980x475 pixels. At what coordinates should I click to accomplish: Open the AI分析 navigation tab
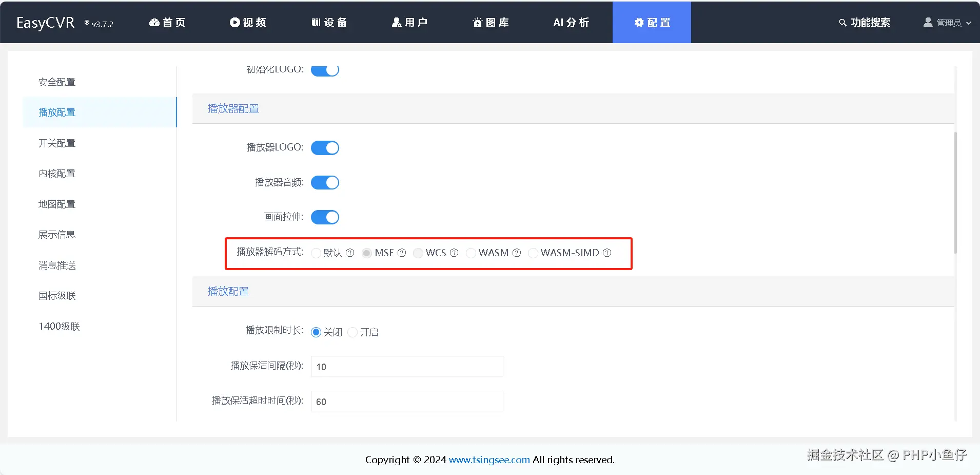(571, 23)
